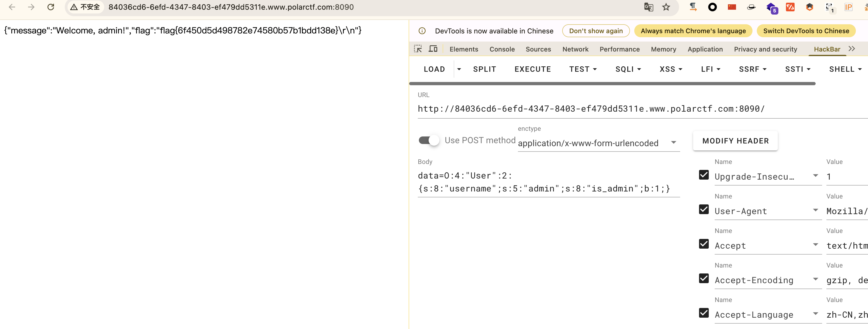Show more DevTools tabs chevron

coord(852,49)
